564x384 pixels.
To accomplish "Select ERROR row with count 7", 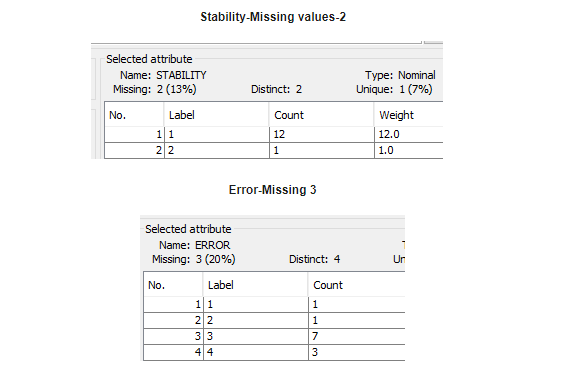I will (274, 336).
